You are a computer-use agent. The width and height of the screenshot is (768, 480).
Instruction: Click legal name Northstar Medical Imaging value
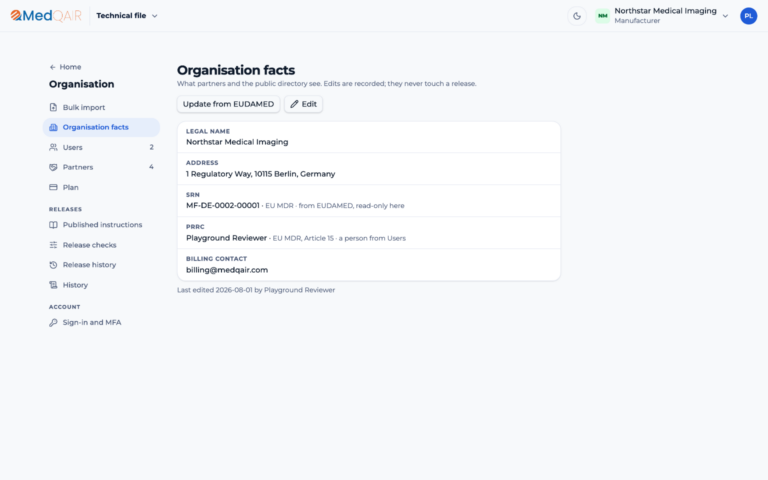(237, 142)
